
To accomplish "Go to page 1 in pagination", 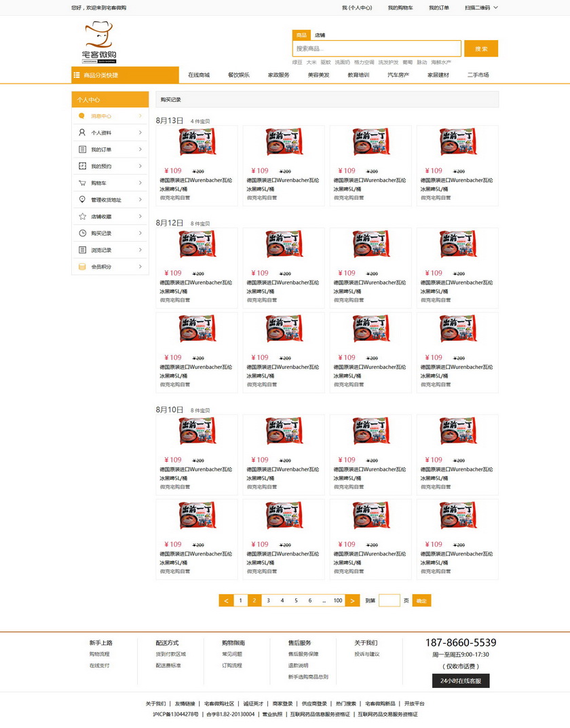I will pyautogui.click(x=240, y=600).
